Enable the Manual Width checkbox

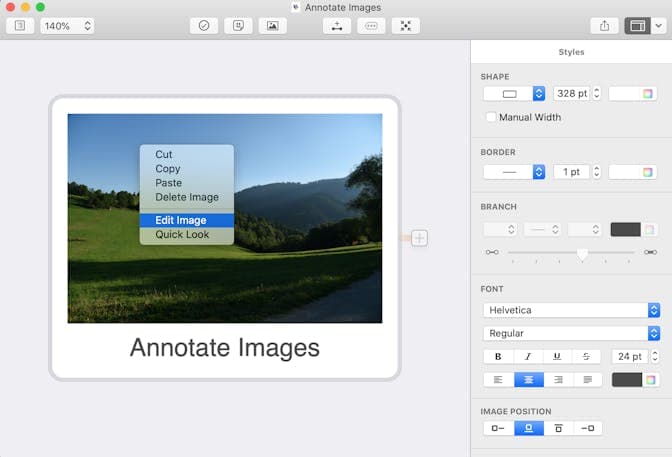491,117
